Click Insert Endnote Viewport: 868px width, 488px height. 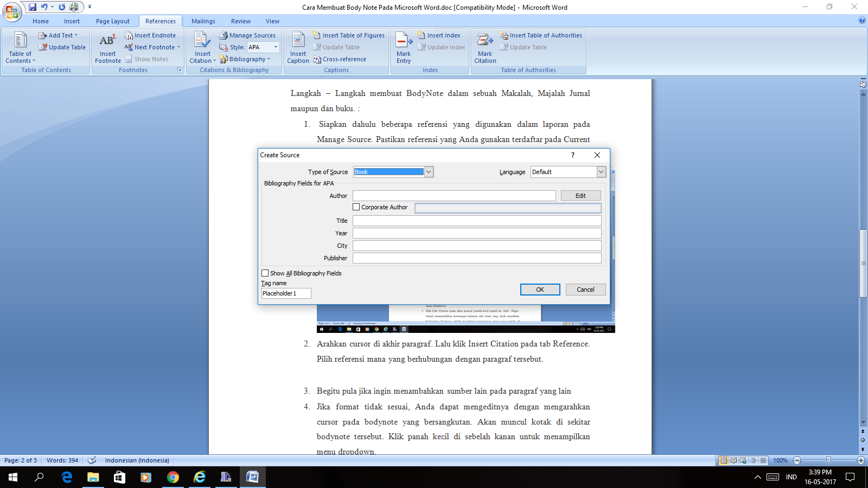click(x=150, y=35)
